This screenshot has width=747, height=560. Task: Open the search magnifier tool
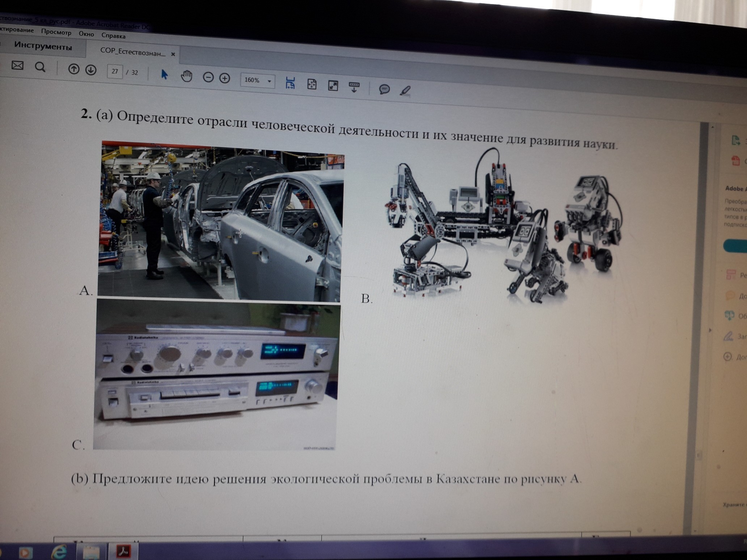click(40, 67)
